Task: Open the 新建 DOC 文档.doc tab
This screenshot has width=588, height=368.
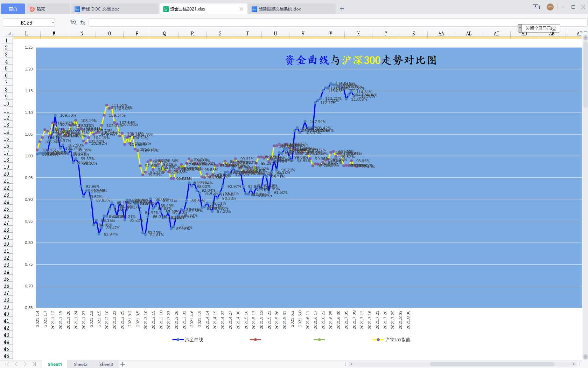Action: pyautogui.click(x=100, y=9)
